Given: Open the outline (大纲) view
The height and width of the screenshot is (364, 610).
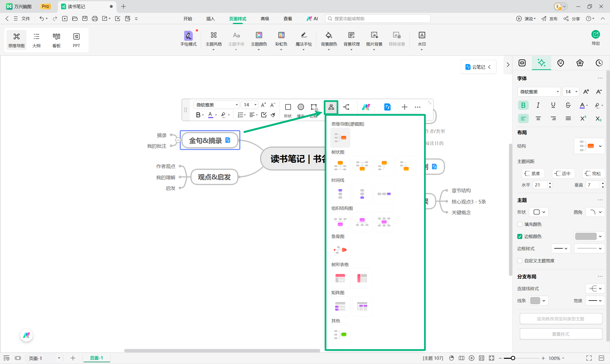Looking at the screenshot, I should 36,40.
